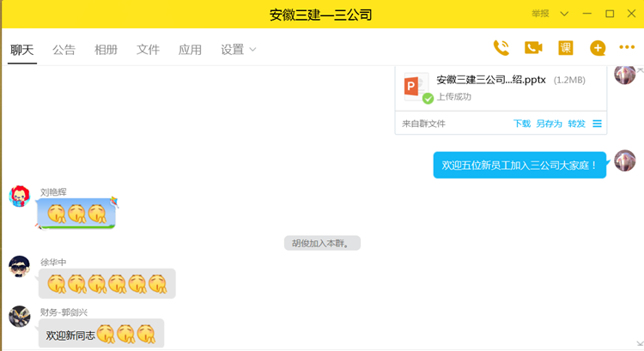Image resolution: width=644 pixels, height=351 pixels.
Task: Select the 应用 tab
Action: tap(190, 50)
